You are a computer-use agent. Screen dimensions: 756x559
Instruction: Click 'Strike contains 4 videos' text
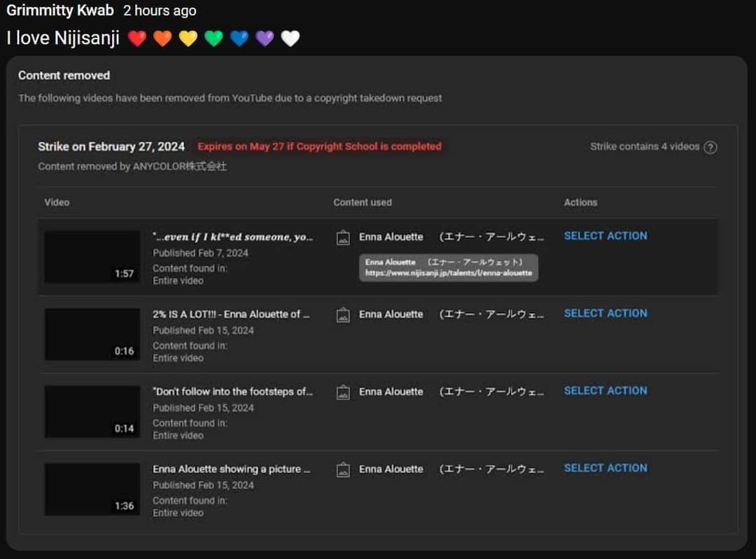coord(645,146)
